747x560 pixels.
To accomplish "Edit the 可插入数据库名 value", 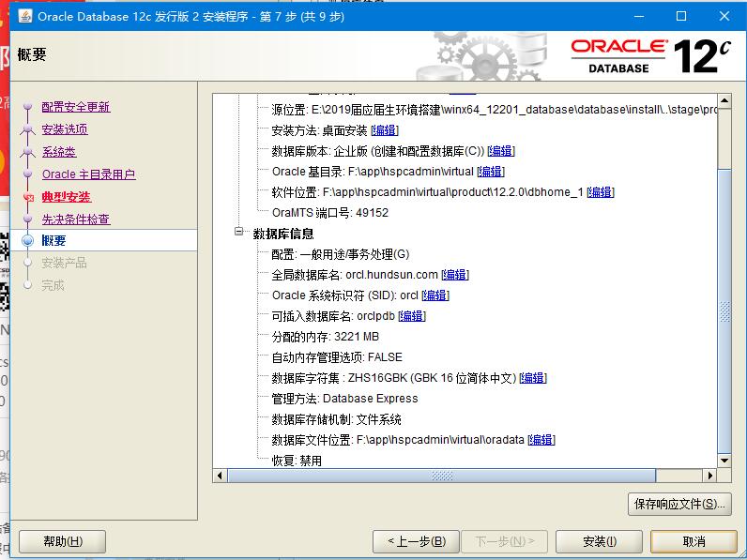I will [x=412, y=316].
